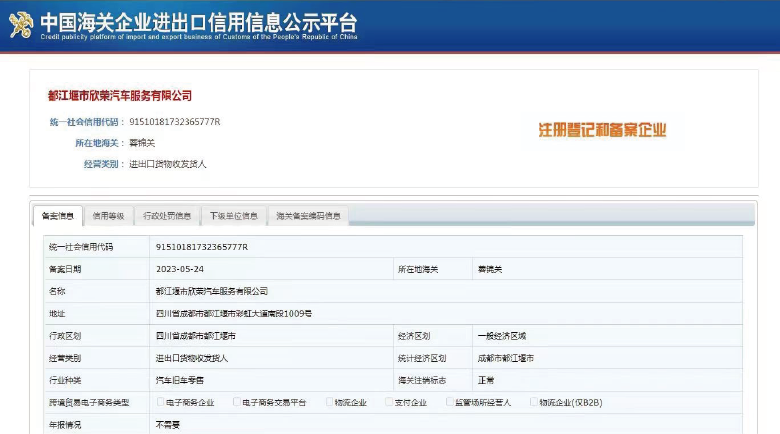Click the address cell with 彩虹大道南段1009号
The image size is (780, 434).
tap(233, 313)
